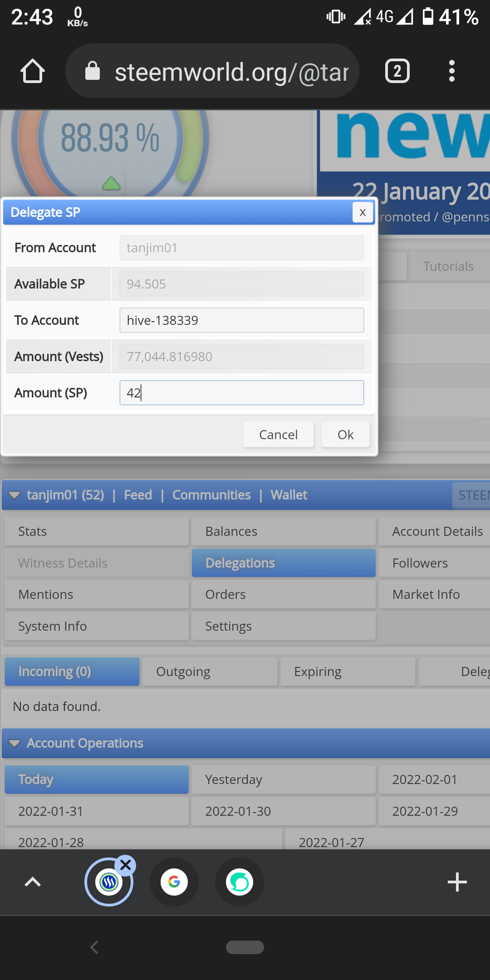Cancel the Delegate SP dialog
The height and width of the screenshot is (980, 490).
(x=278, y=435)
